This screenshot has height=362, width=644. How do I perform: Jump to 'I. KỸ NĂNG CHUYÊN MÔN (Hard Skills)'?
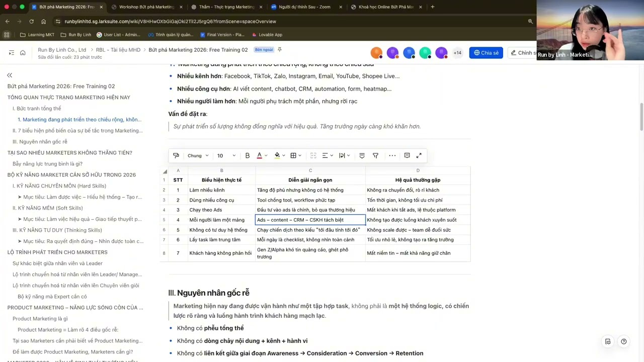point(59,186)
